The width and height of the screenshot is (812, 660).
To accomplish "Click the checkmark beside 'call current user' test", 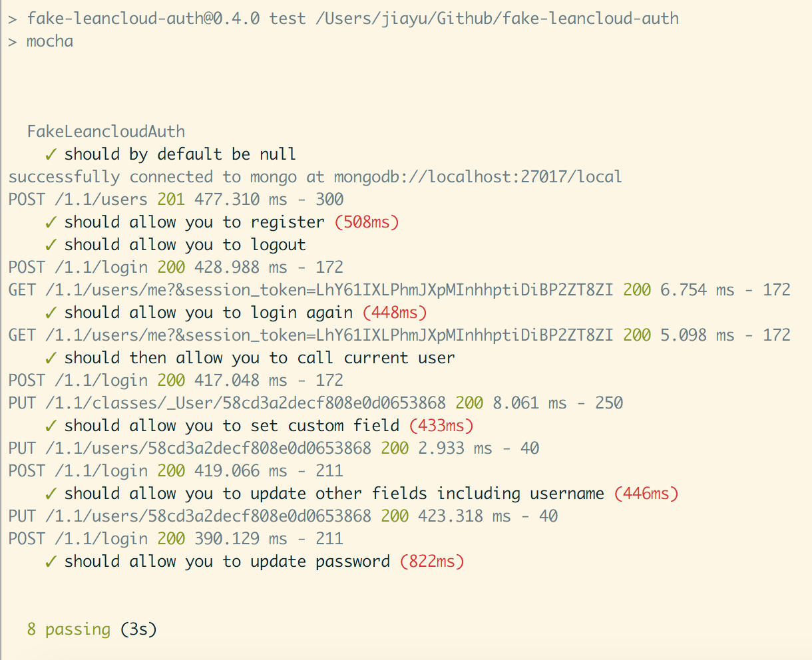I will click(x=51, y=358).
